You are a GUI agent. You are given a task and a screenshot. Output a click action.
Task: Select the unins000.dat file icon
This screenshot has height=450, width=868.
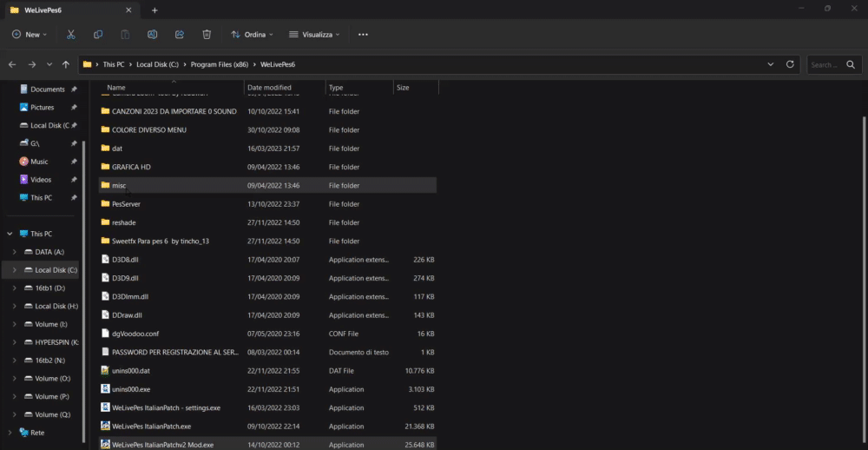coord(105,371)
